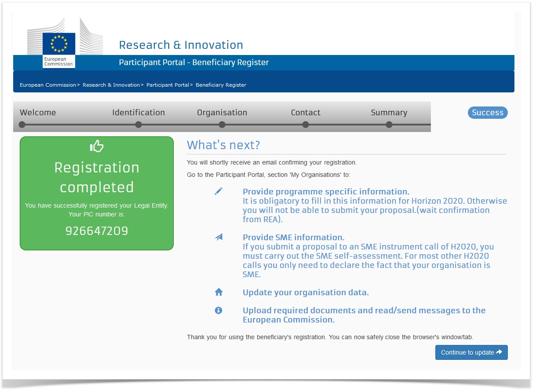Navigate to Participant Portal breadcrumb
This screenshot has width=536, height=392.
coord(168,85)
